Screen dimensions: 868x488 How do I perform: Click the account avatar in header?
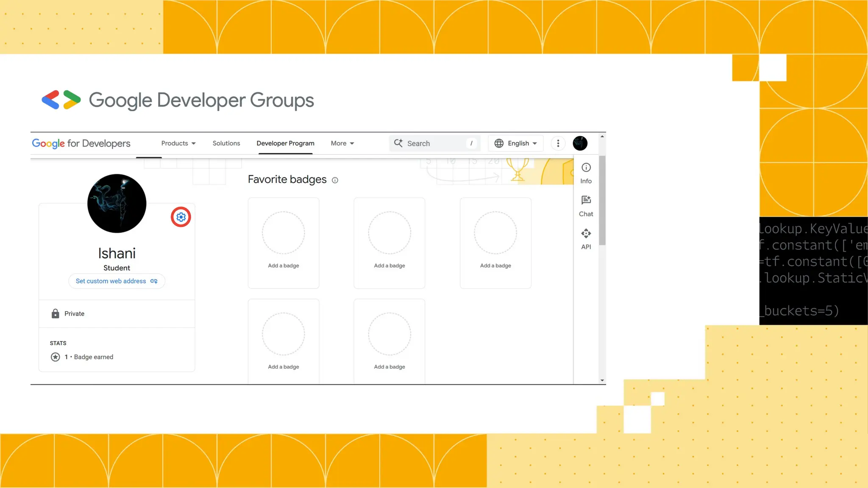coord(580,143)
